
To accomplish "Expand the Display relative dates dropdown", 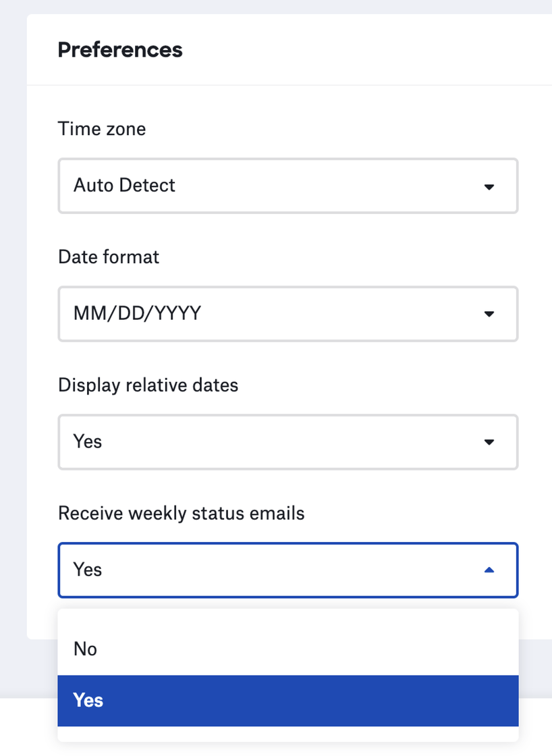I will [x=287, y=442].
